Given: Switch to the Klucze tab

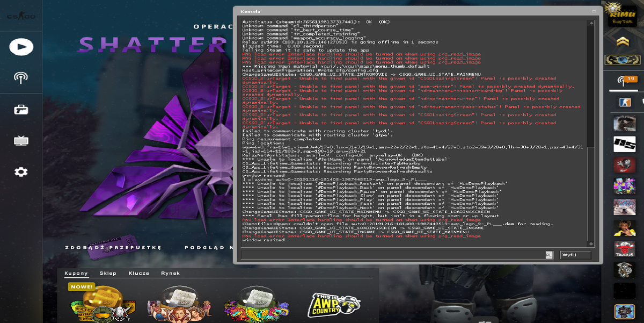Looking at the screenshot, I should pos(139,274).
